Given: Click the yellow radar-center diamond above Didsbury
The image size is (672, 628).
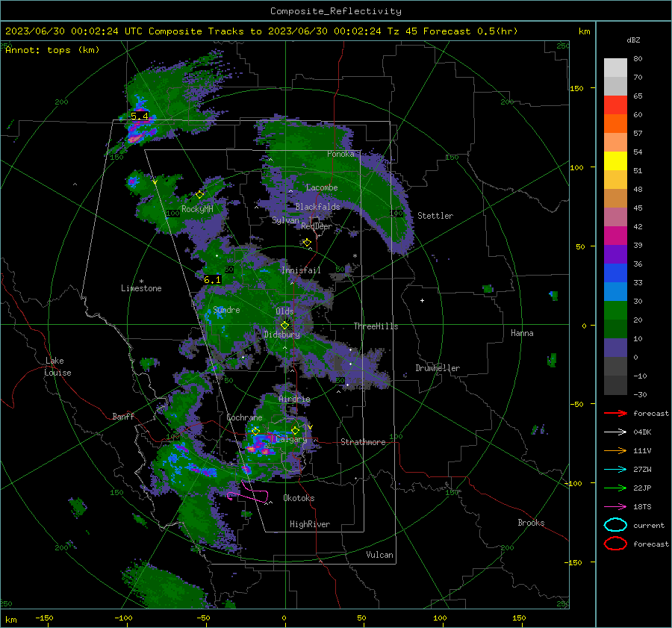Looking at the screenshot, I should point(284,325).
